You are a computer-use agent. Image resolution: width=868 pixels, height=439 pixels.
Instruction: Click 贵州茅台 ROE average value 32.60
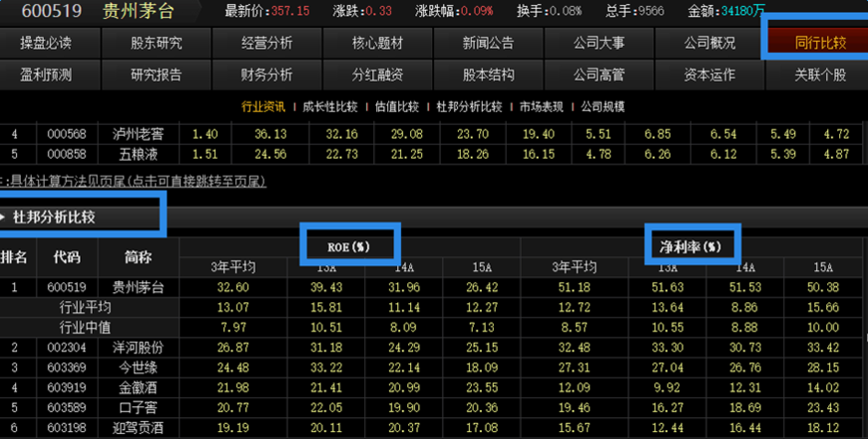[233, 287]
